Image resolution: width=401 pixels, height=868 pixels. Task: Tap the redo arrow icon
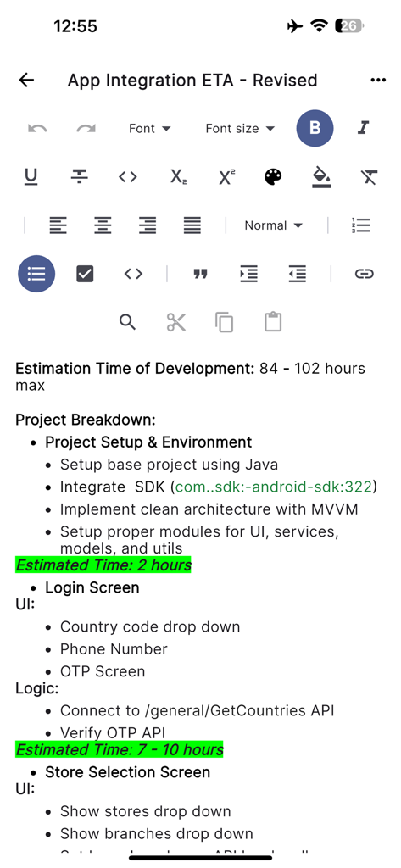pyautogui.click(x=86, y=129)
